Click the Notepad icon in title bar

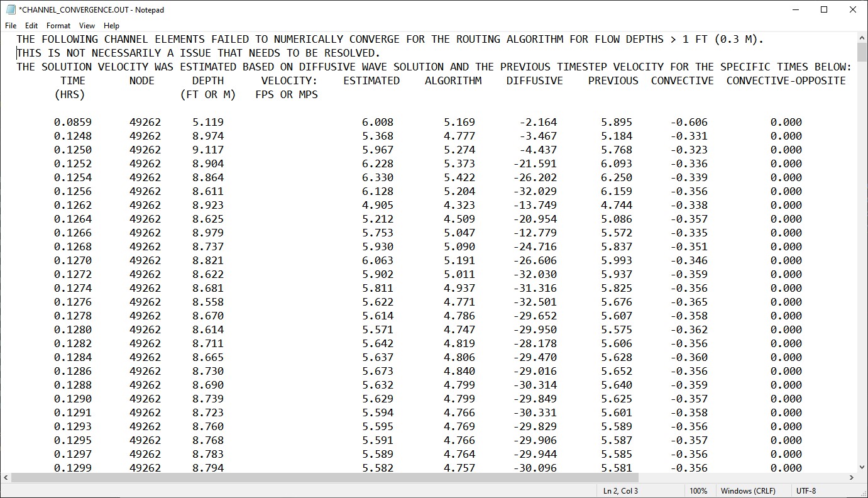[11, 9]
